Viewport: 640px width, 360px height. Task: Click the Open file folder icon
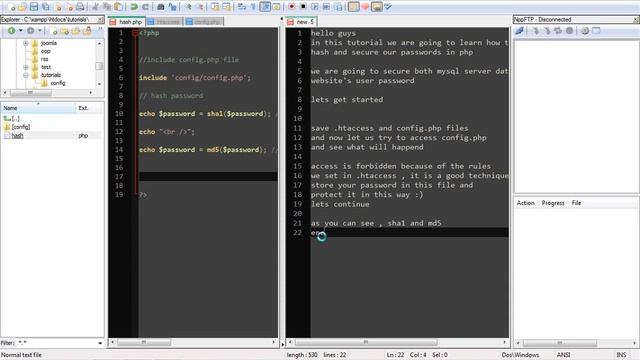pos(22,7)
